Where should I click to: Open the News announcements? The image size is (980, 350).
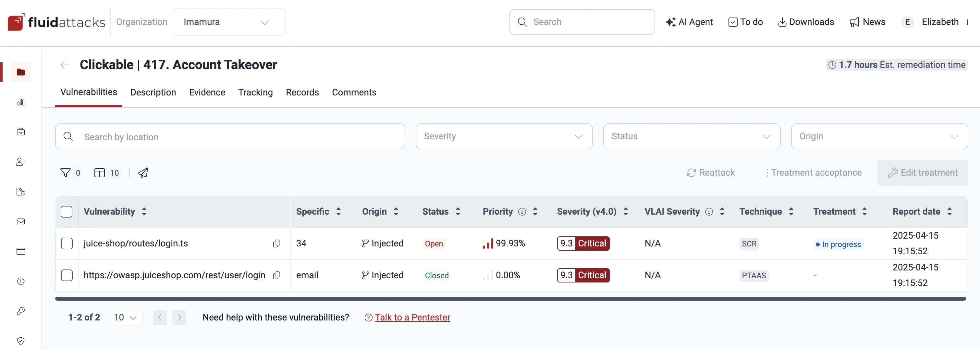[x=867, y=22]
